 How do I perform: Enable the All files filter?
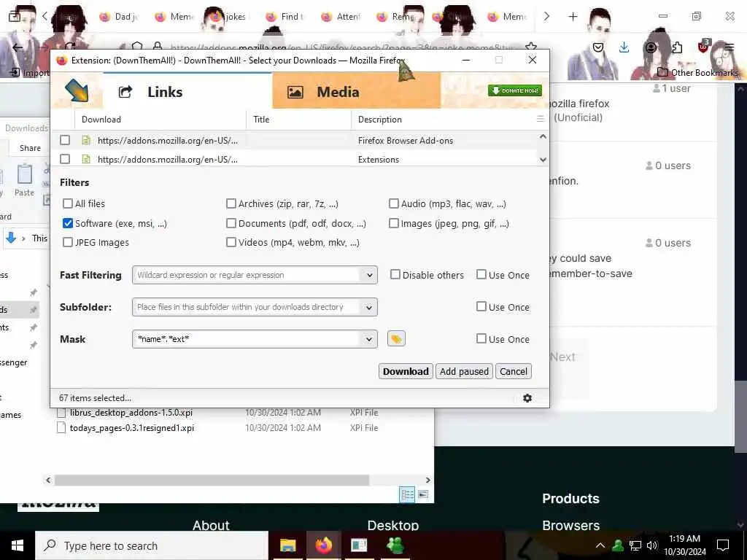click(x=68, y=204)
